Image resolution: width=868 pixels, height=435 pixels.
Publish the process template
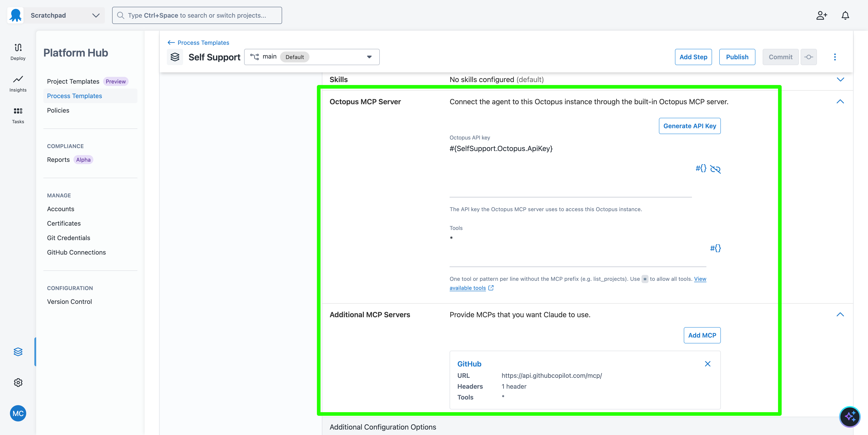(x=737, y=57)
